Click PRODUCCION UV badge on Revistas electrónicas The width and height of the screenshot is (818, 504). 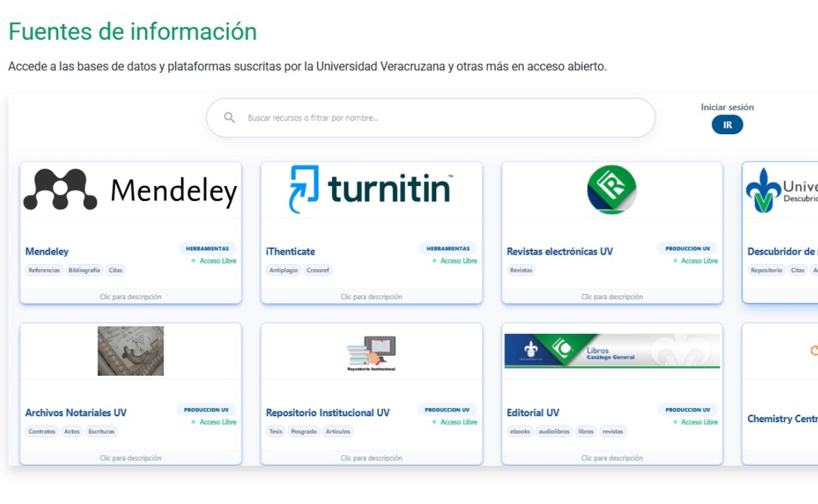click(688, 249)
